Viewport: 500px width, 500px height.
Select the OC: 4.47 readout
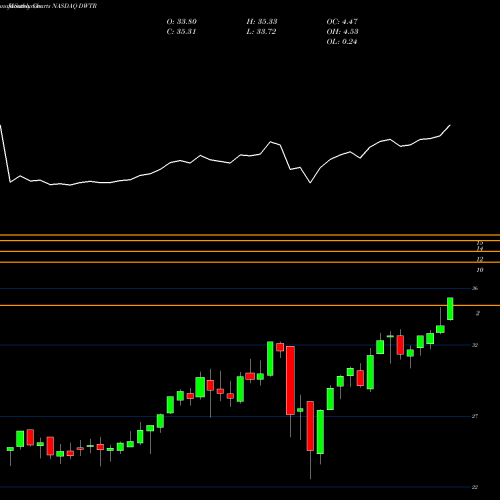click(x=342, y=22)
